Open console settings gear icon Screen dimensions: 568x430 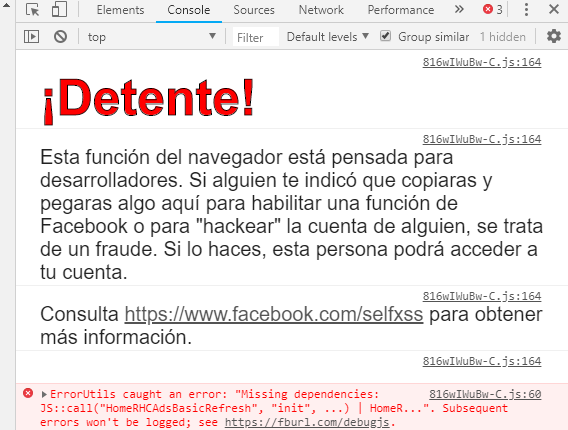[x=554, y=36]
